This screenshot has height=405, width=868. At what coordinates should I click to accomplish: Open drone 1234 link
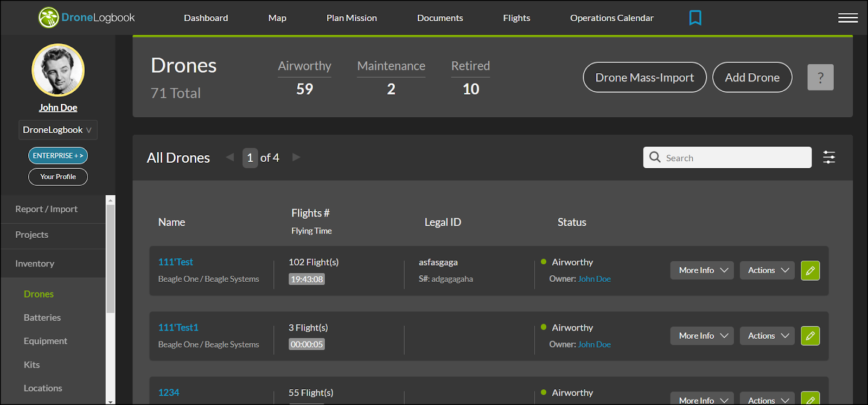tap(169, 393)
